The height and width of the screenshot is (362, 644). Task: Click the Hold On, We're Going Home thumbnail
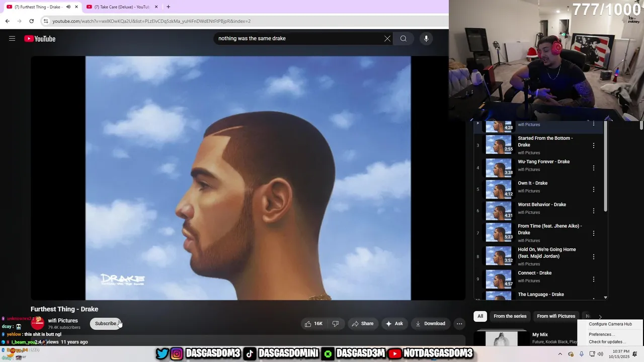499,255
